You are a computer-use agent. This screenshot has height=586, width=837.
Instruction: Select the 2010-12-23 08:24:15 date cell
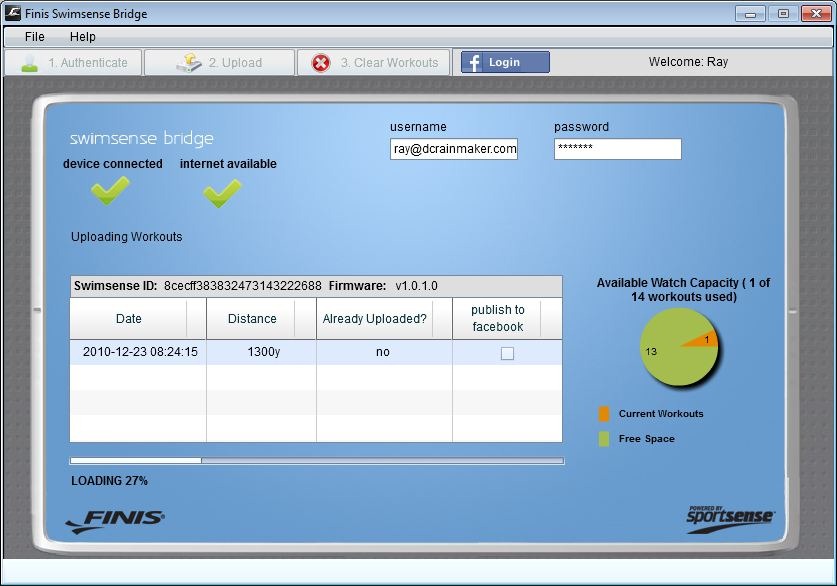pyautogui.click(x=140, y=352)
